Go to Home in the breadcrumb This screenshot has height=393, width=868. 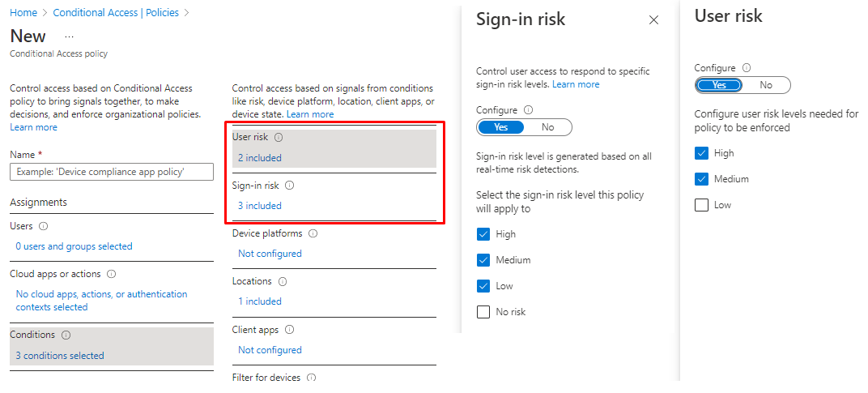pyautogui.click(x=23, y=13)
